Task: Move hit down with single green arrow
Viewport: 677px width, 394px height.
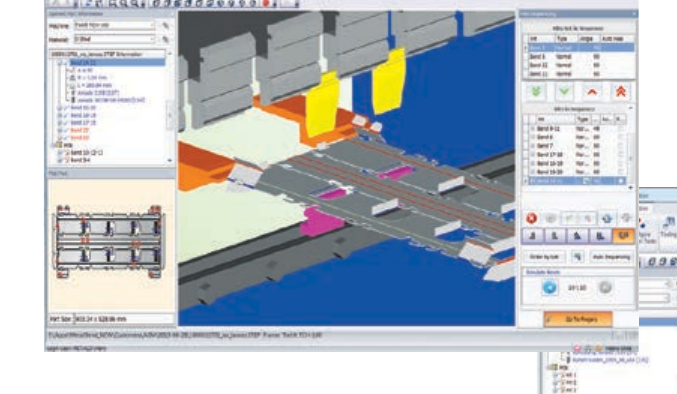Action: pos(564,91)
